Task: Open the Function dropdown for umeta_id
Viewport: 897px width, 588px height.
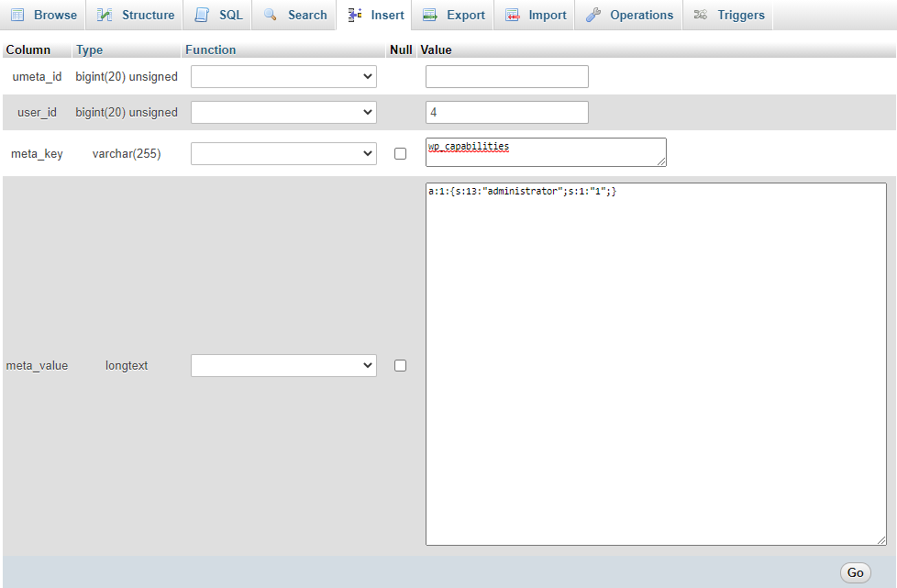Action: tap(283, 77)
